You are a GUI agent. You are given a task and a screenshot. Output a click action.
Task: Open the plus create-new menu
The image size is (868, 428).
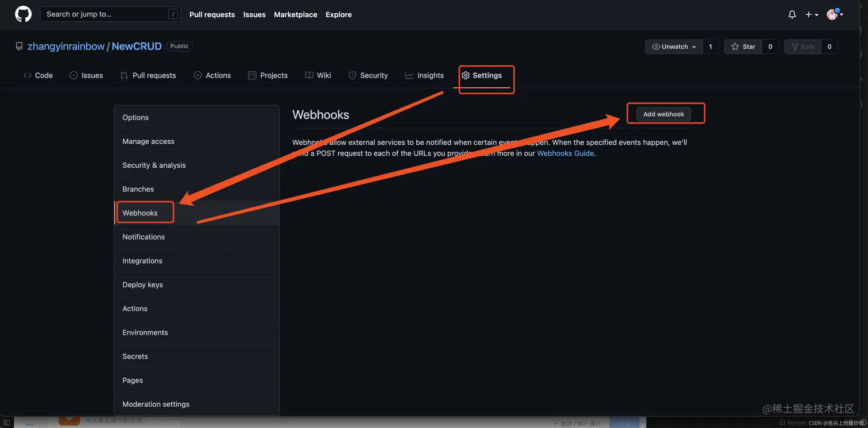tap(812, 14)
